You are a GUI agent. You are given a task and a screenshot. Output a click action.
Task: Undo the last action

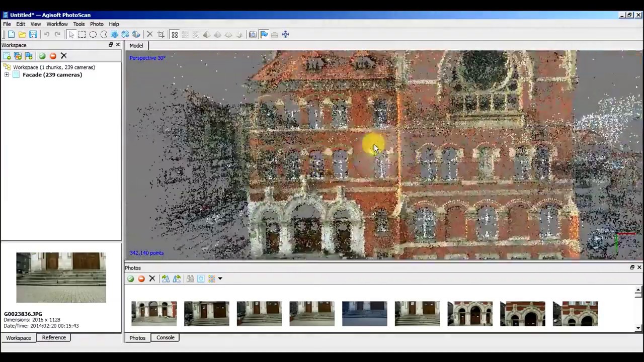pos(46,34)
